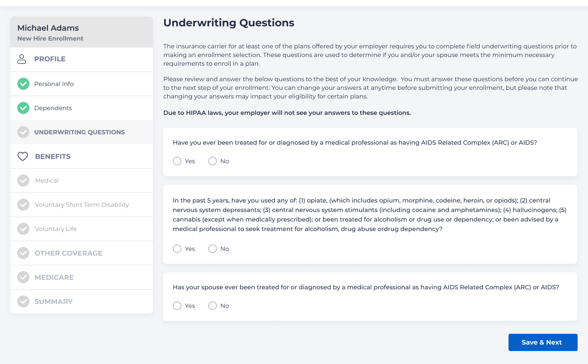Click the Profile person icon

[x=22, y=59]
